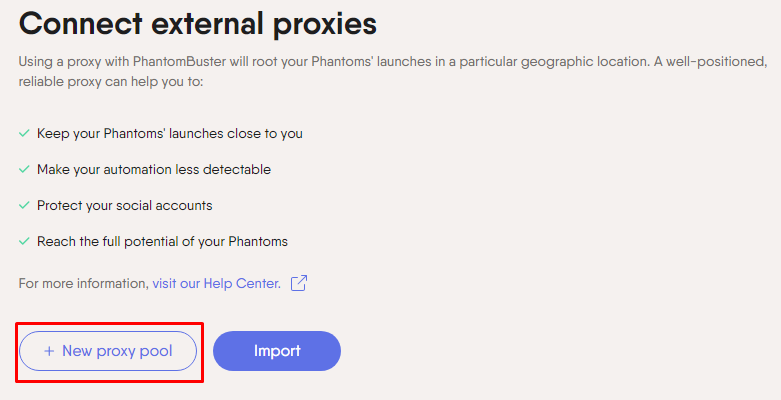Click the external link icon beside Help Center
The image size is (781, 400).
point(299,283)
